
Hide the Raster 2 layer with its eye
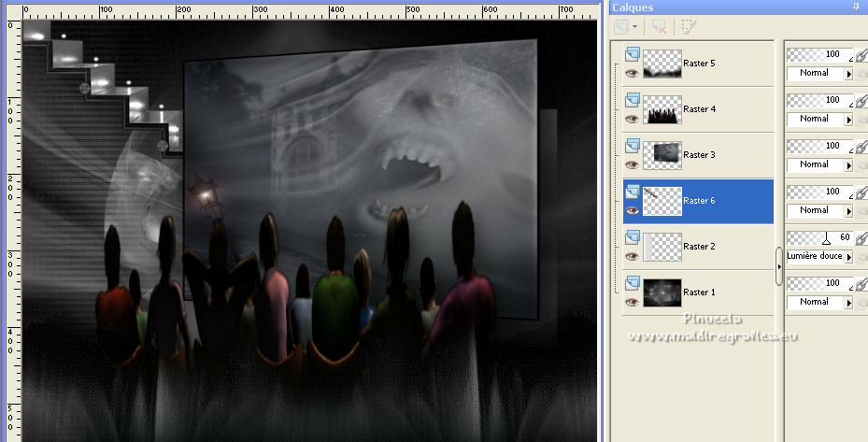point(632,257)
